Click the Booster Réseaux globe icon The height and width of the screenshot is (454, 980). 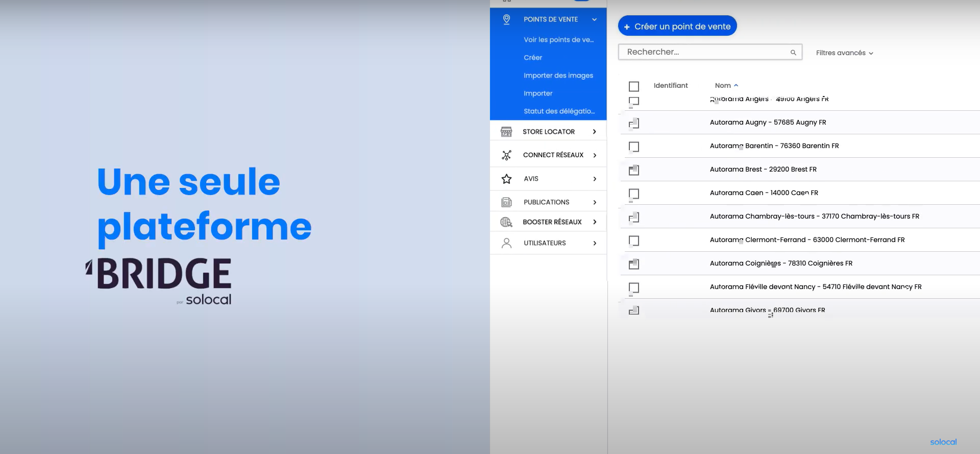click(x=506, y=222)
